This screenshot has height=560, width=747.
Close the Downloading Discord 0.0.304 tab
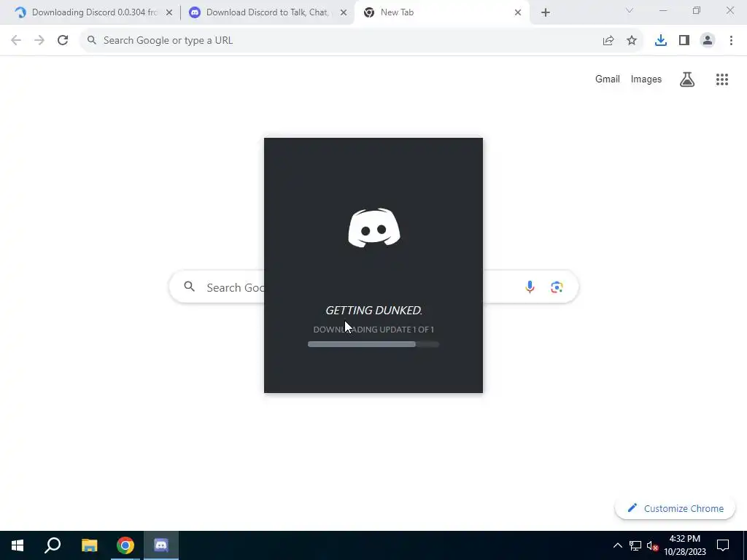coord(169,12)
